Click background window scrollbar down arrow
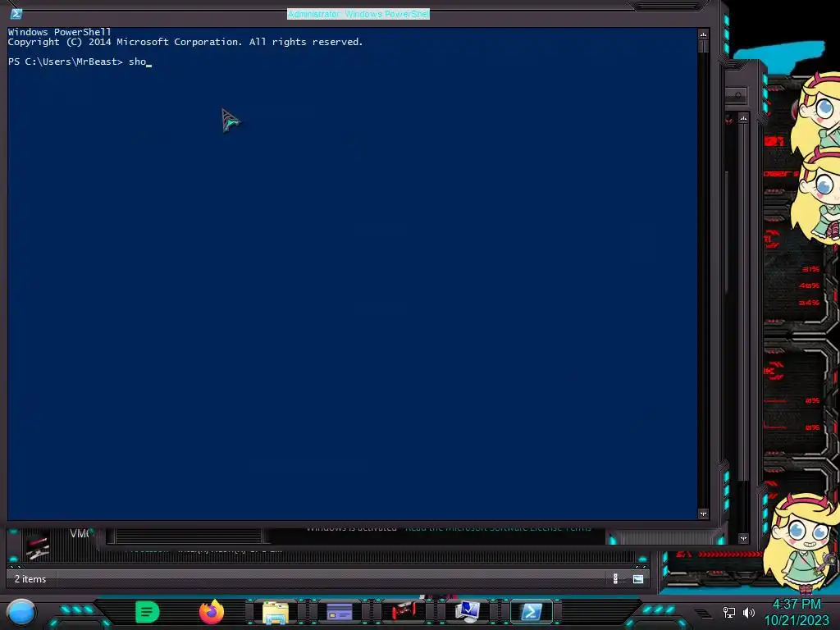840x630 pixels. [743, 538]
